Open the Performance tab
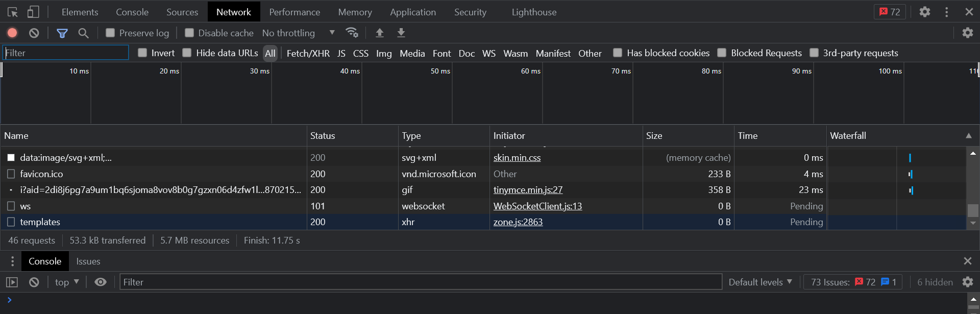Image resolution: width=980 pixels, height=314 pixels. click(295, 12)
